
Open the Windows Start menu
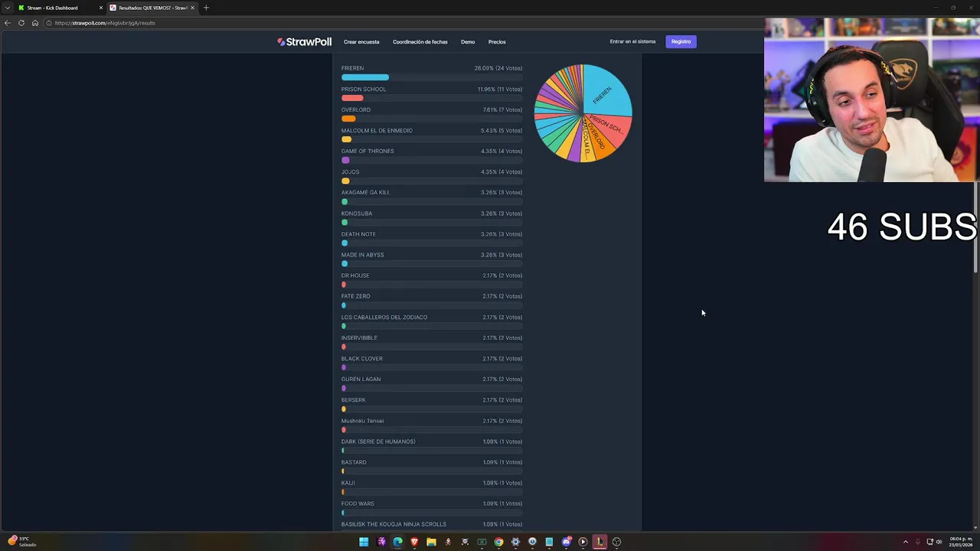point(364,542)
